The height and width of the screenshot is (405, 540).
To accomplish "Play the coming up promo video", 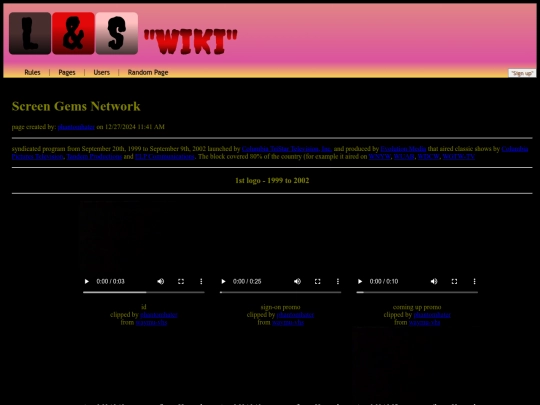I will point(360,281).
